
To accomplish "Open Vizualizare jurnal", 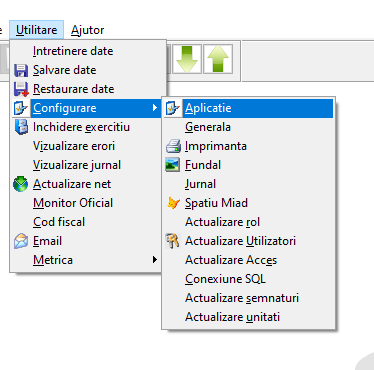I will [x=88, y=165].
